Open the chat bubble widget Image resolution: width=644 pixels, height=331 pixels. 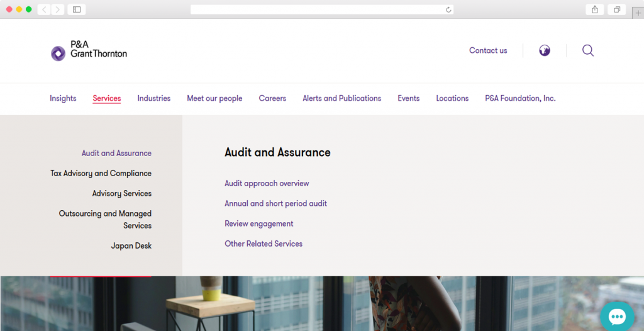coord(616,317)
